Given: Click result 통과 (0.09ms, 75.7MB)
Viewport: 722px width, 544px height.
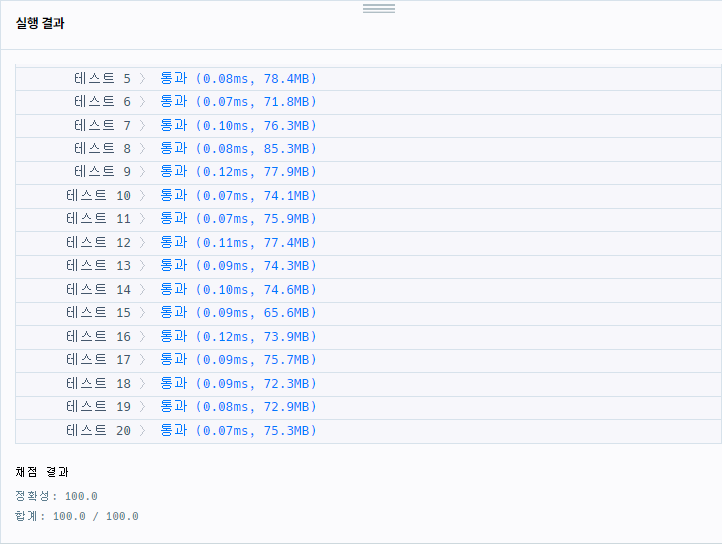Looking at the screenshot, I should pos(239,360).
